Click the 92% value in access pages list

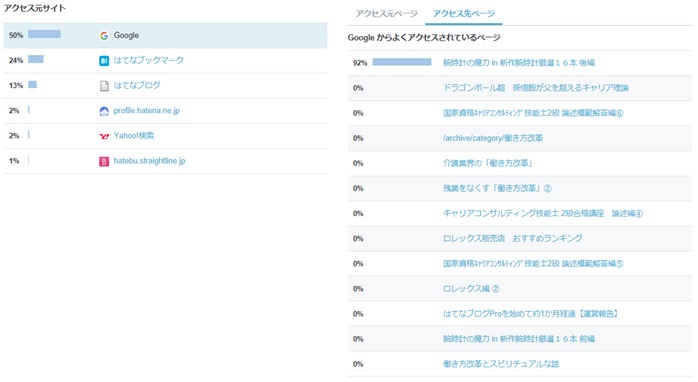[x=360, y=63]
